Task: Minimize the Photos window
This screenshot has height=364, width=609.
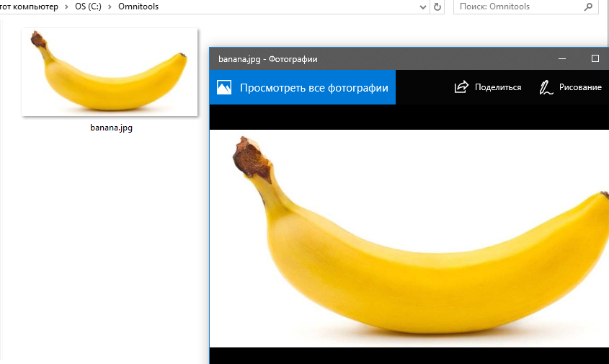Action: coord(562,58)
